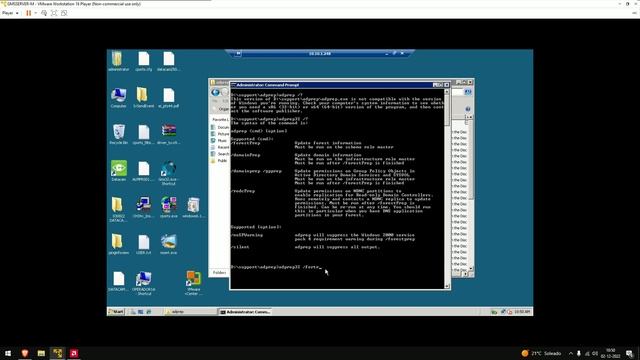
Task: Click the red shield icon in the guest tray
Action: (510, 312)
